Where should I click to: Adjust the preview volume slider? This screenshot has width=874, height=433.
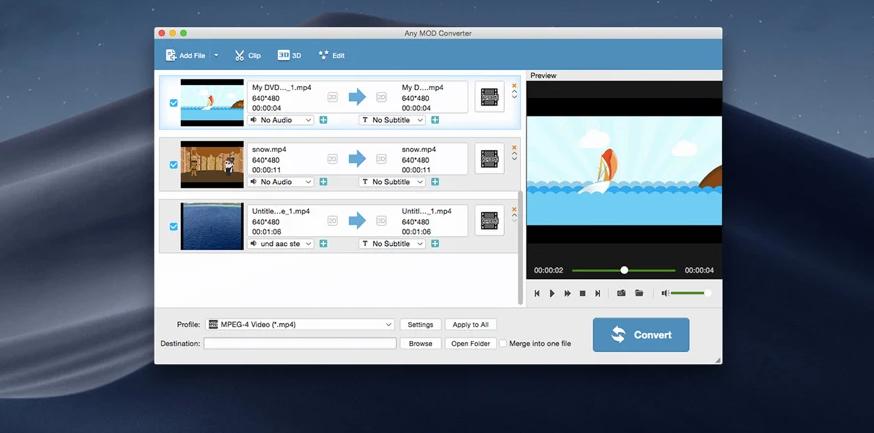point(690,293)
